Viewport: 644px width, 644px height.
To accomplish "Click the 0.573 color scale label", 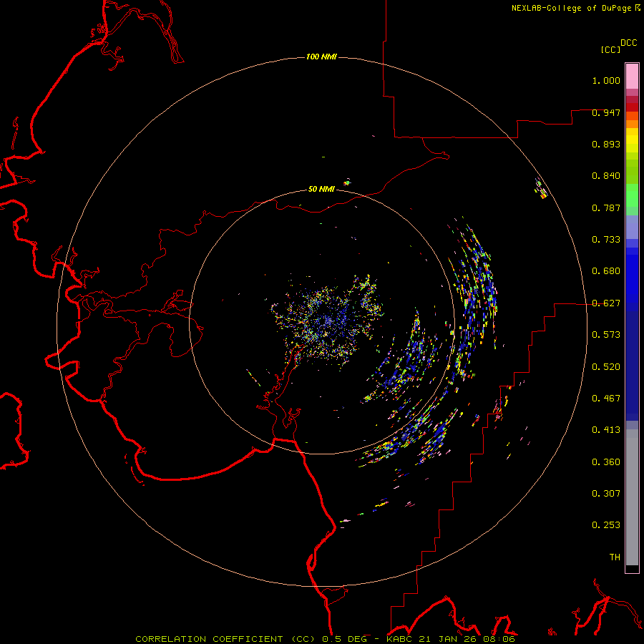I will click(606, 335).
